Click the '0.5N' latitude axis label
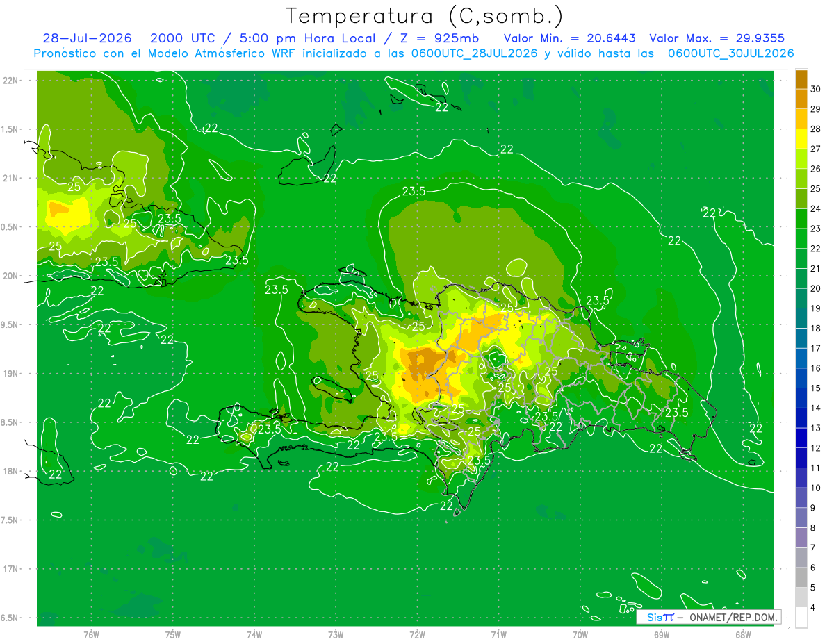Viewport: 834px width, 644px height. coord(10,227)
